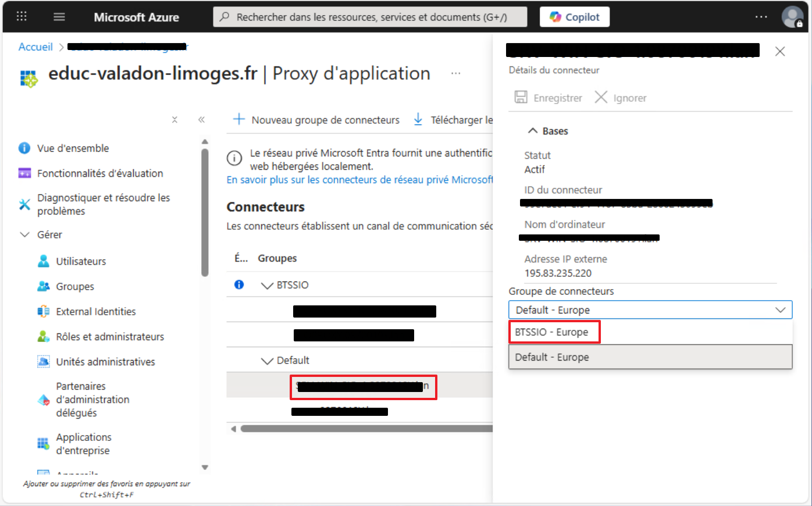The height and width of the screenshot is (506, 812).
Task: Choose Default - Europe option
Action: pos(551,357)
